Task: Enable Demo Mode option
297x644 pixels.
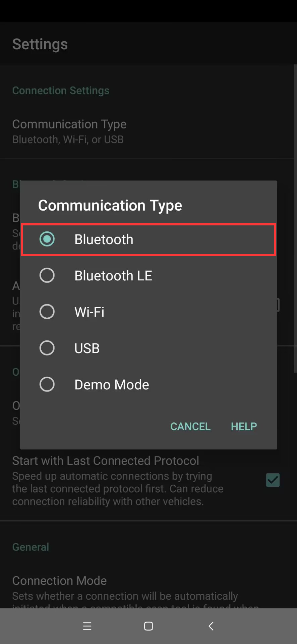Action: pos(47,384)
